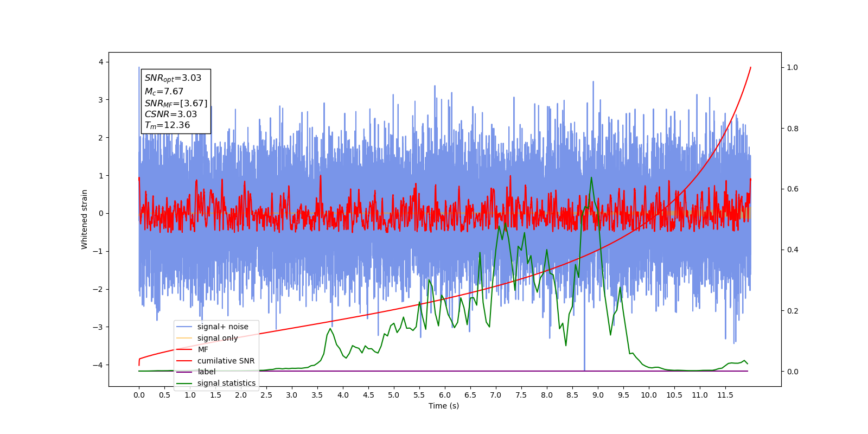This screenshot has height=434, width=868.
Task: Click the green line swatch beside 'signal statistics'
Action: 184,383
